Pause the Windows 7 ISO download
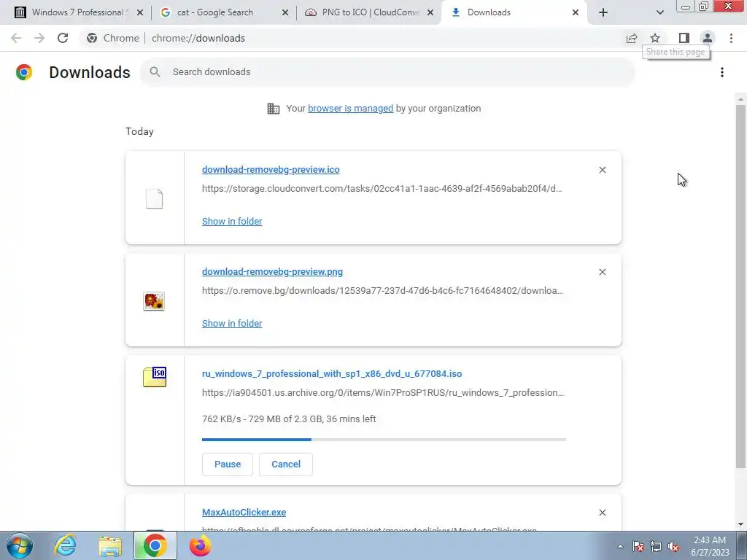Image resolution: width=747 pixels, height=560 pixels. (228, 464)
